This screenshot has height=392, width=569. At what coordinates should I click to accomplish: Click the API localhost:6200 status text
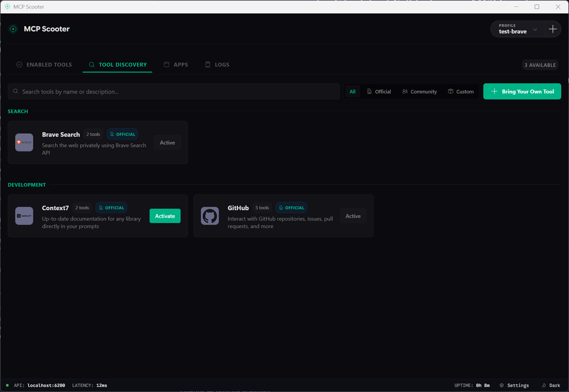[x=39, y=385]
